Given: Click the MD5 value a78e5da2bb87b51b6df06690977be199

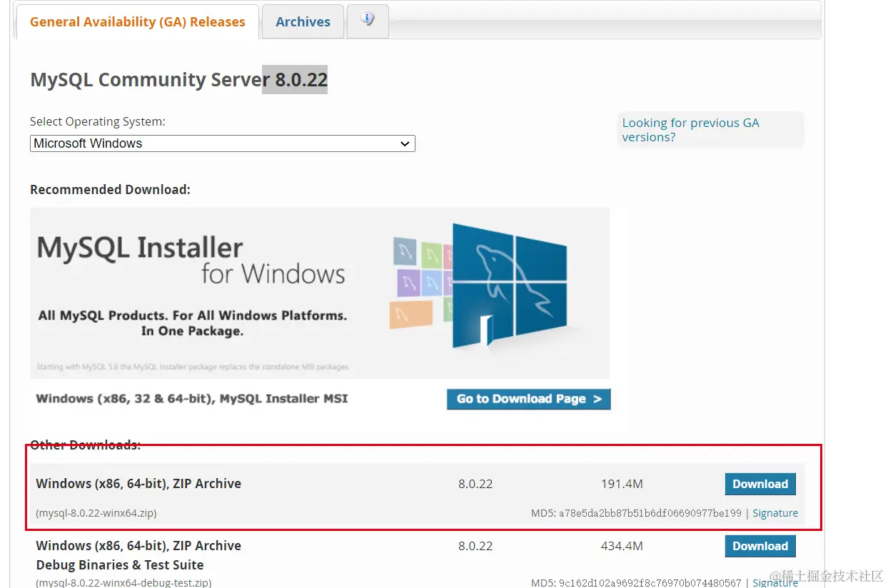Looking at the screenshot, I should pyautogui.click(x=650, y=513).
